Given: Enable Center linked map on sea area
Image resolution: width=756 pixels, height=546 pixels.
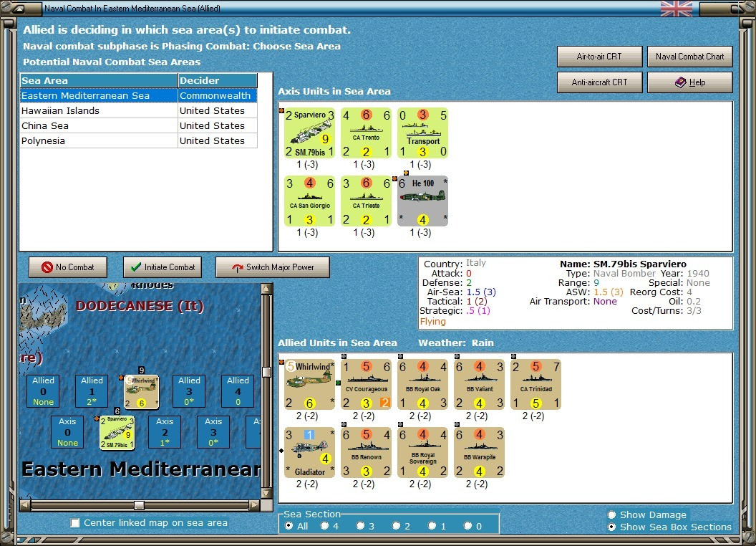Looking at the screenshot, I should pyautogui.click(x=75, y=523).
